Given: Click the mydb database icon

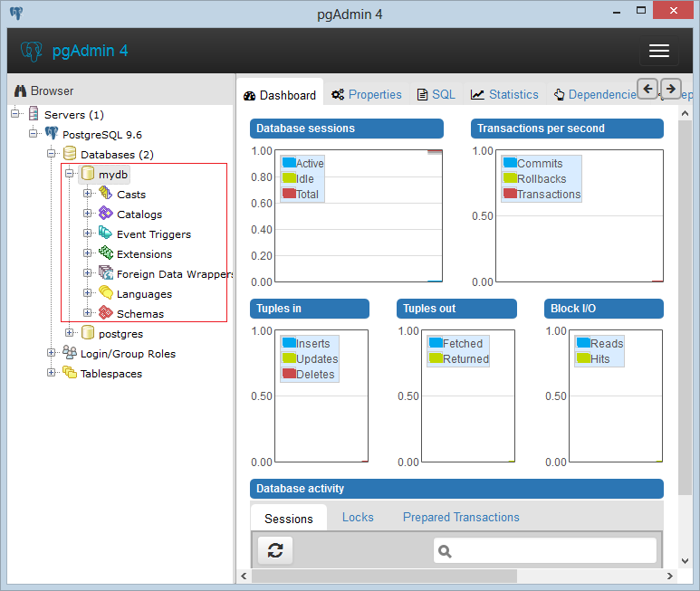Looking at the screenshot, I should 88,174.
